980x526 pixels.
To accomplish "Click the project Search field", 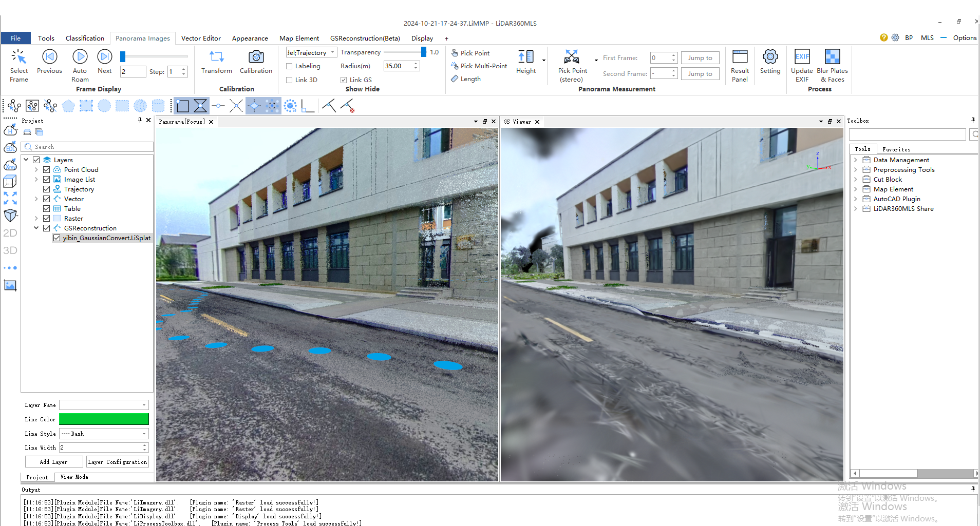I will click(87, 147).
